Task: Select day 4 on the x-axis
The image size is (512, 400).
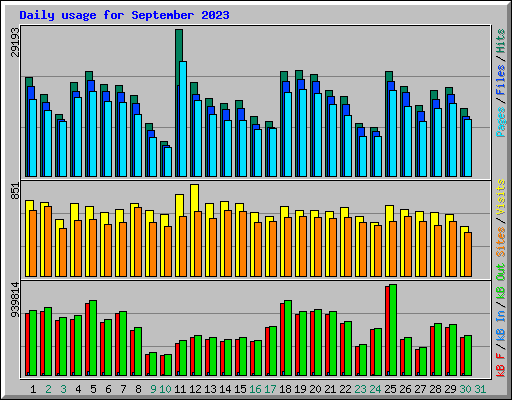Action: coord(78,389)
